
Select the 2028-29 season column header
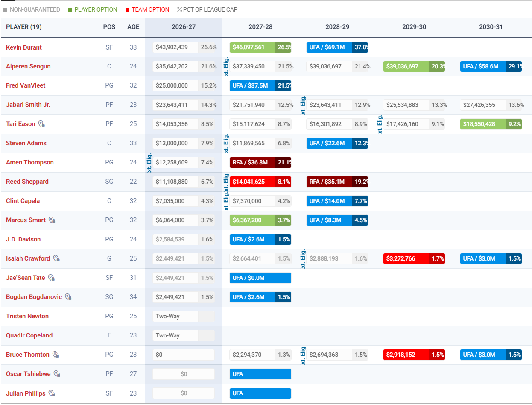coord(337,27)
